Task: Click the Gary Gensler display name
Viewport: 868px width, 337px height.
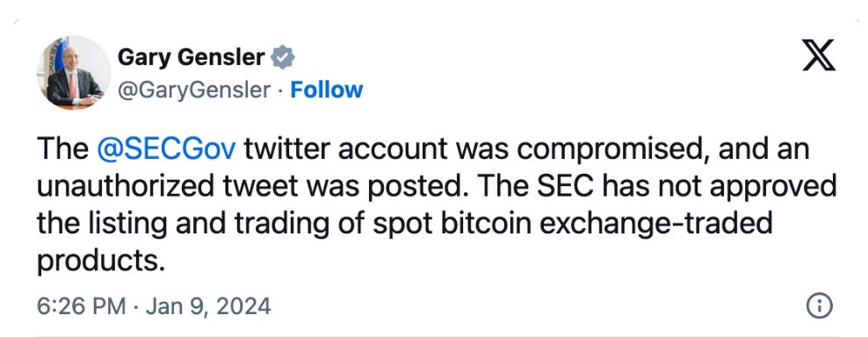Action: click(191, 57)
